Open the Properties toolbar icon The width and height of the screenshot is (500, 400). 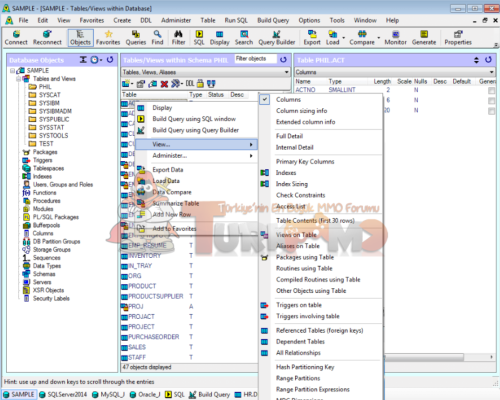[x=458, y=37]
